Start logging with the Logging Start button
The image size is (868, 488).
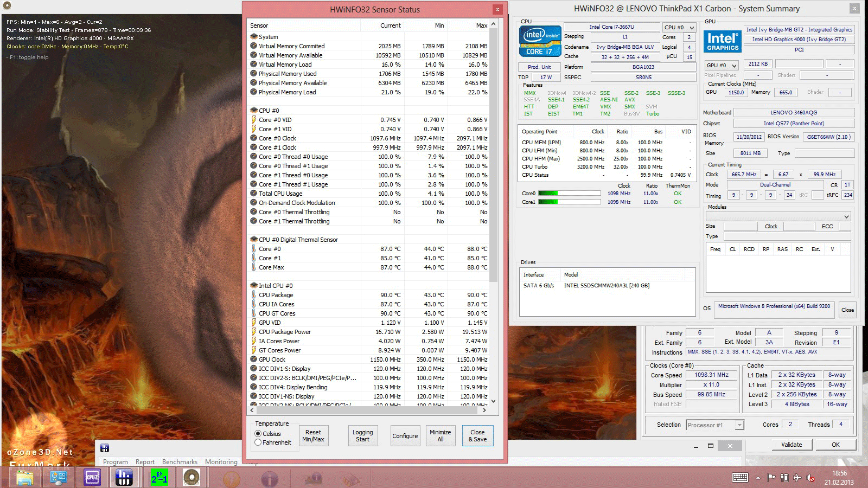(x=362, y=436)
